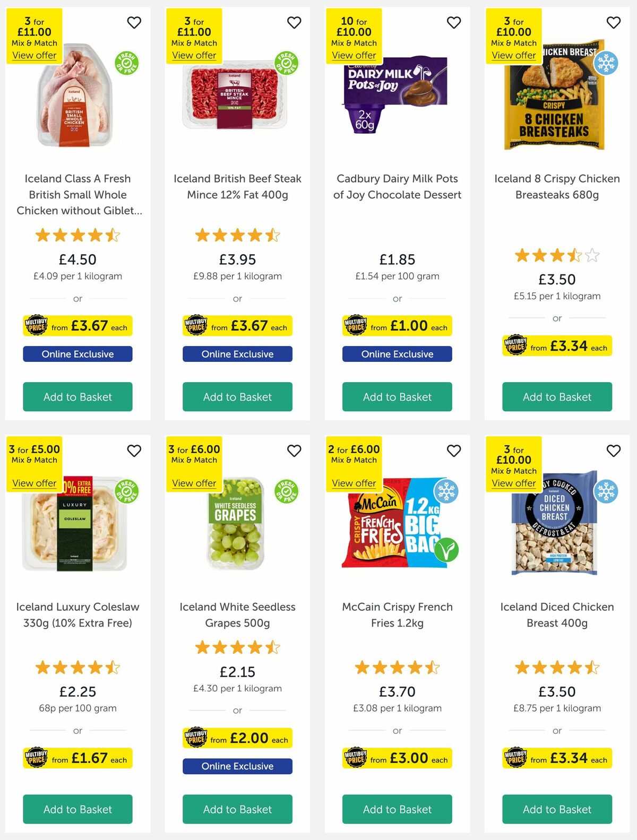Add Cadbury Dairy Milk Pots of Joy to basket
The width and height of the screenshot is (637, 840).
pyautogui.click(x=397, y=396)
